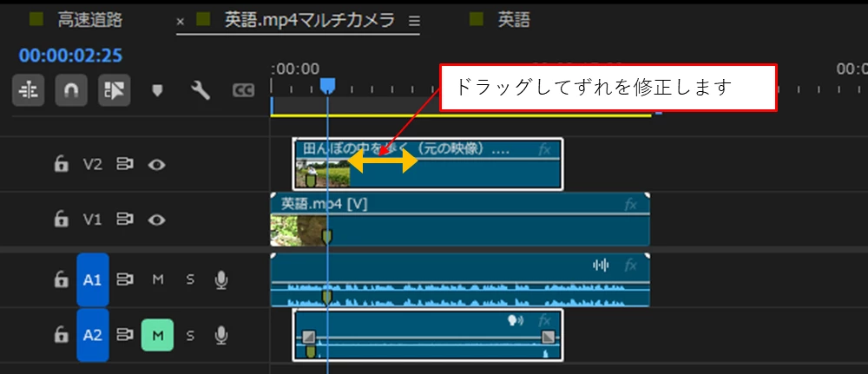Select the 英語.mp4マルチカメラ tab
This screenshot has height=374, width=868.
pyautogui.click(x=310, y=20)
